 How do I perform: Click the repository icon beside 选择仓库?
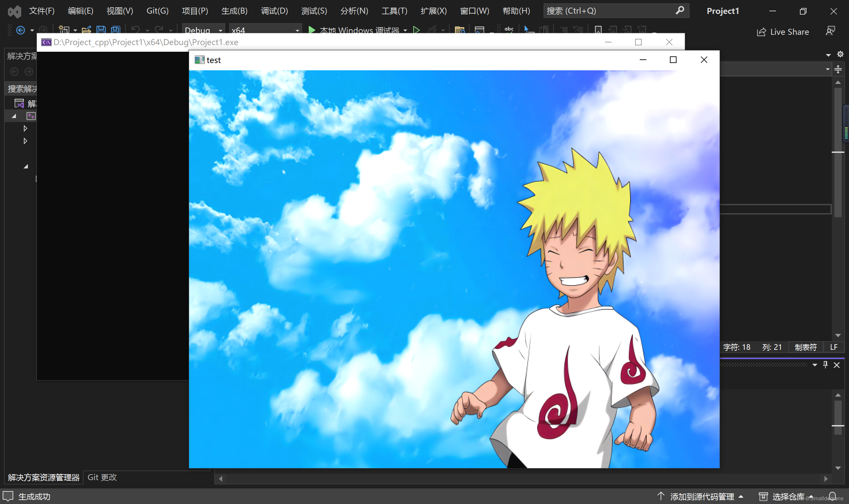[x=763, y=496]
